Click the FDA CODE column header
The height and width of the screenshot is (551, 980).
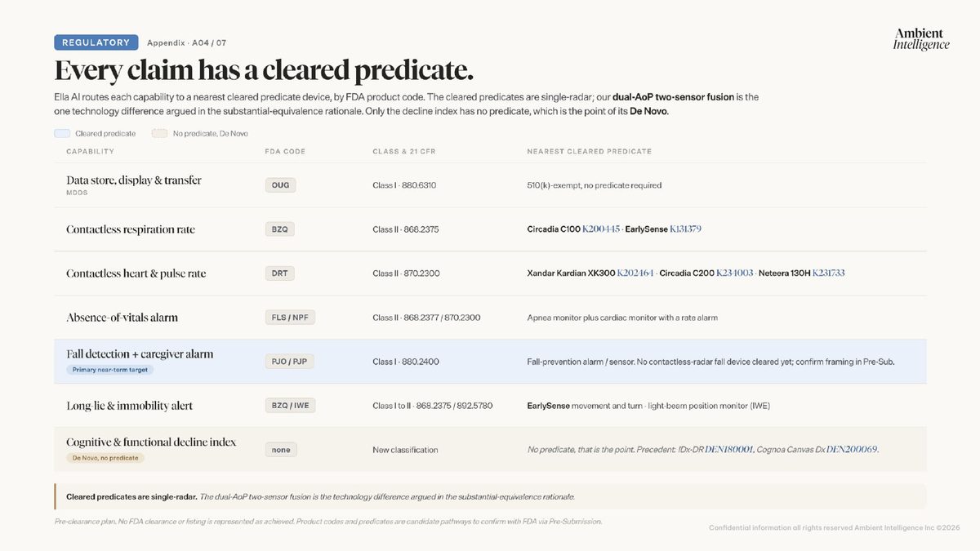pos(285,152)
